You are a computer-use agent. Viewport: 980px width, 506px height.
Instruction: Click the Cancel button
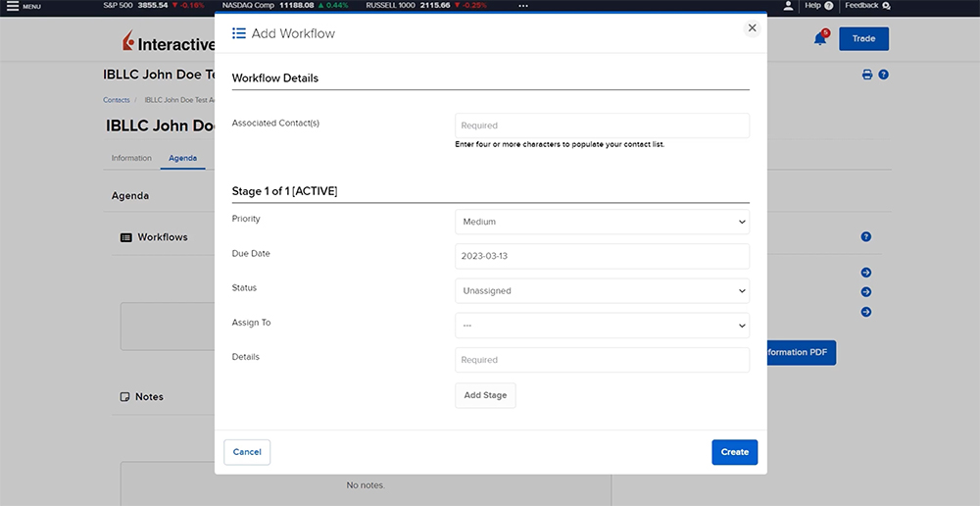tap(247, 452)
